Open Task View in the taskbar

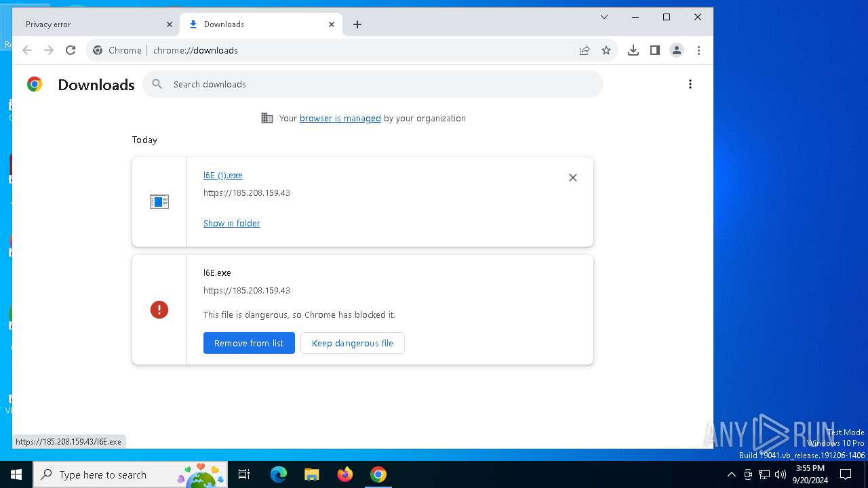244,474
